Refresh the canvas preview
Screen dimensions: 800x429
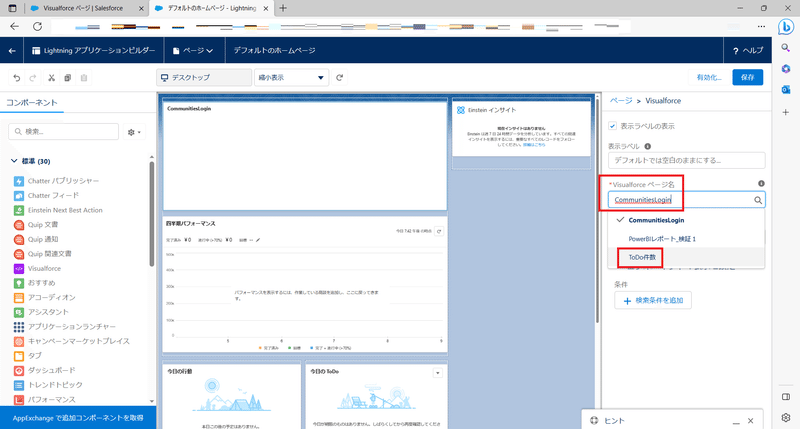(x=340, y=78)
